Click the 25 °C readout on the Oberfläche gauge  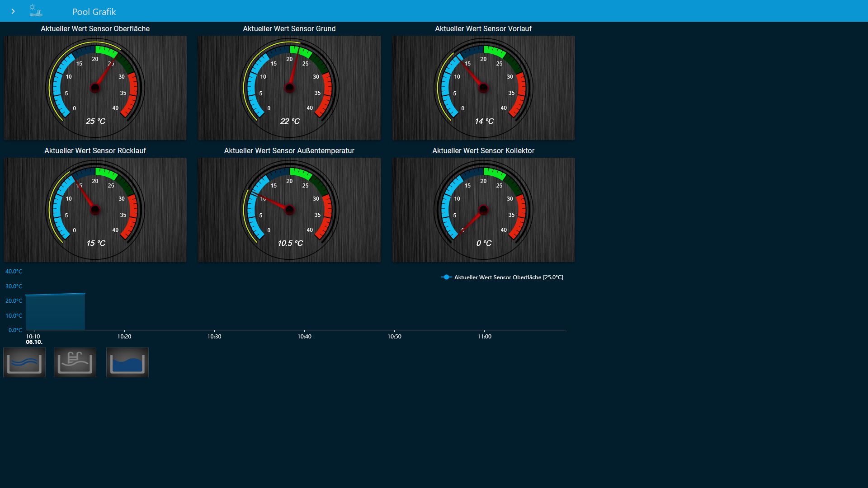point(95,121)
